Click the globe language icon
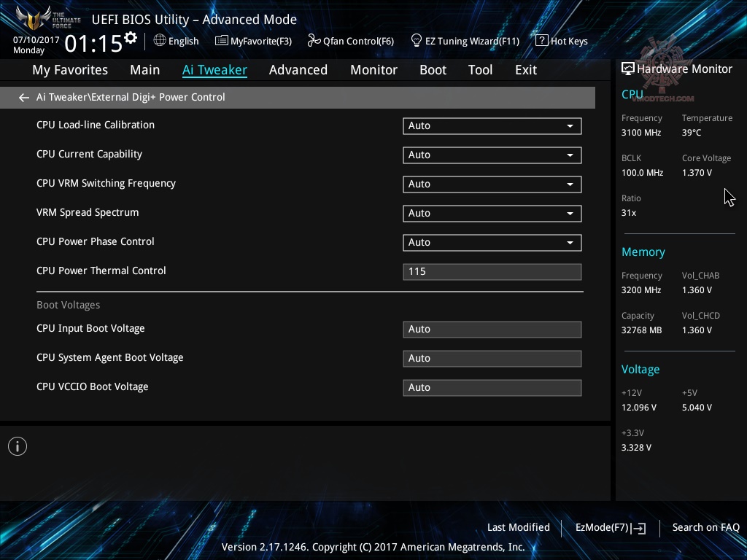 pyautogui.click(x=160, y=41)
